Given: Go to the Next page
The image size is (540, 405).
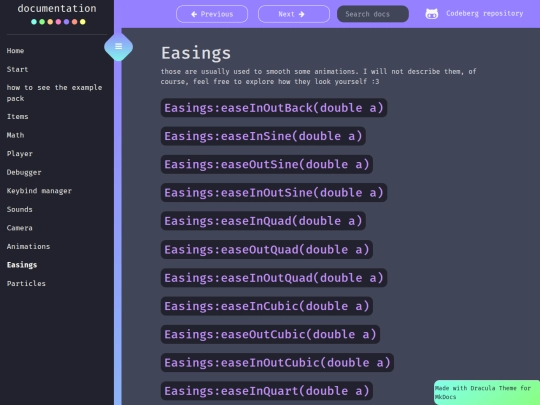Looking at the screenshot, I should 293,14.
